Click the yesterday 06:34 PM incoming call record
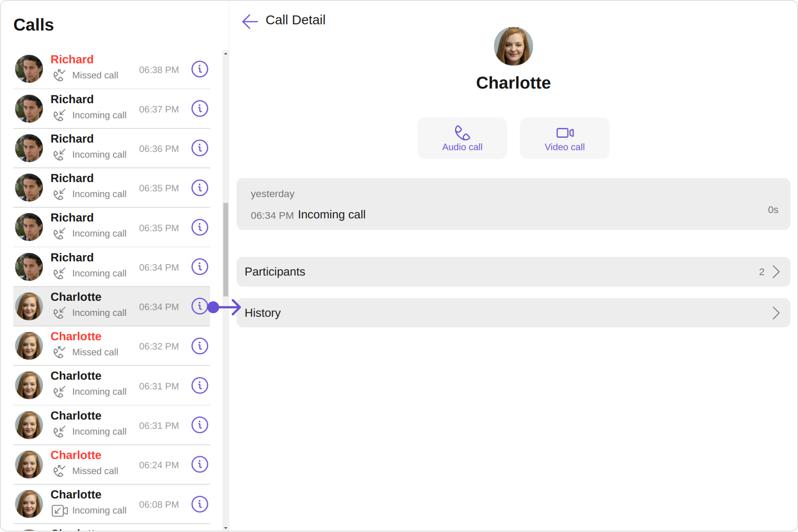 513,204
